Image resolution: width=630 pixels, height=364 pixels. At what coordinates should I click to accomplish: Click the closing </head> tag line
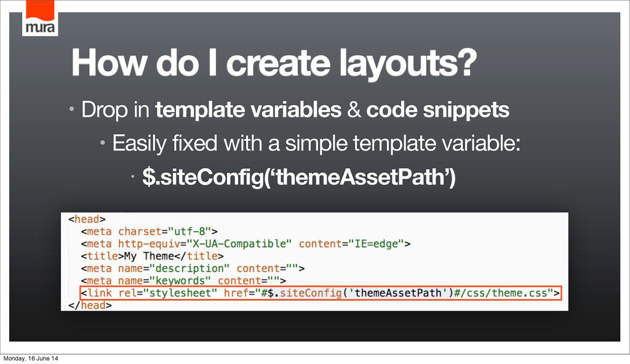[90, 306]
